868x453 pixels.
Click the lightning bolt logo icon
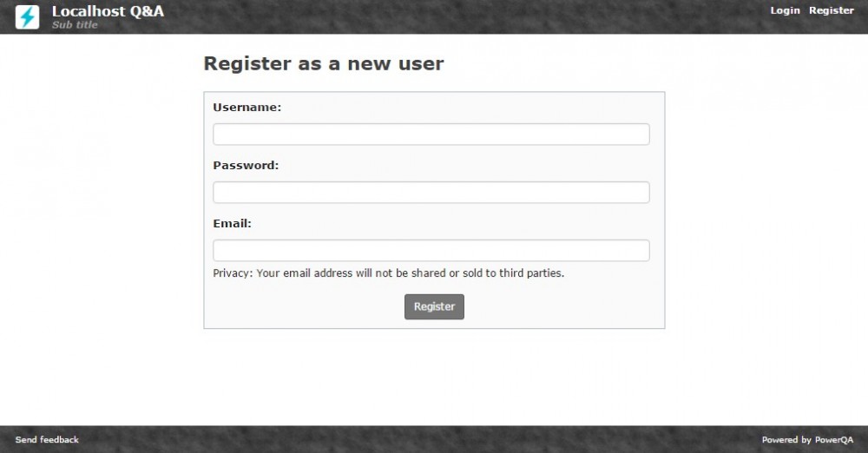coord(28,17)
